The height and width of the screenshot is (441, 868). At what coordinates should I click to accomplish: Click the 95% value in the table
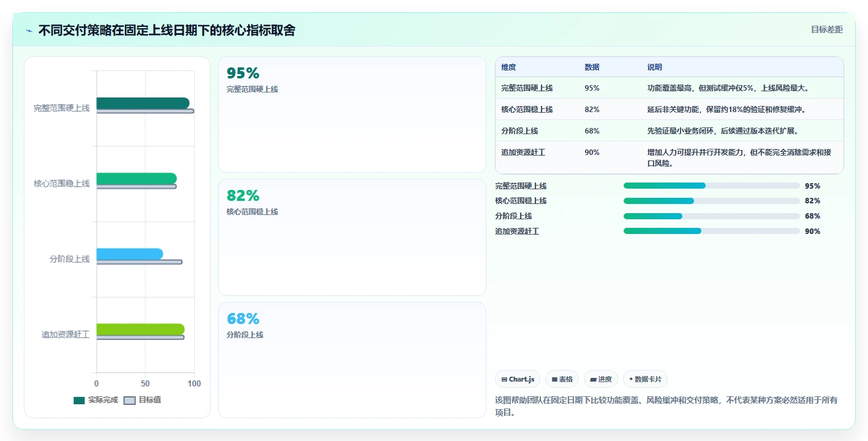pos(592,88)
